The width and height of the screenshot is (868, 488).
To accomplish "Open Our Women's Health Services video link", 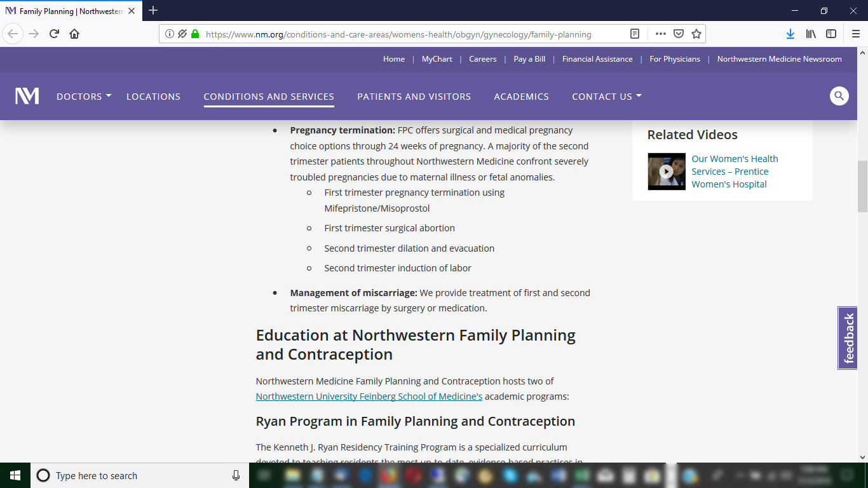I will pyautogui.click(x=735, y=172).
